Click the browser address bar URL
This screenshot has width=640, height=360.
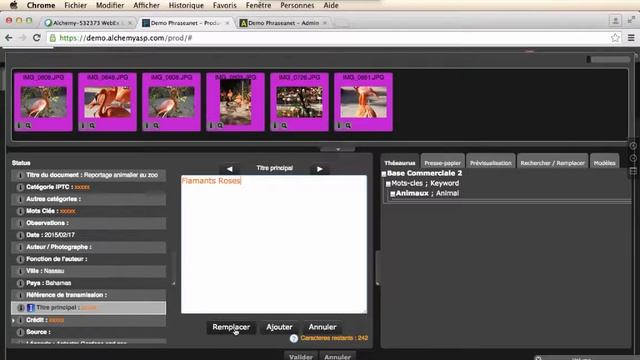[x=126, y=38]
